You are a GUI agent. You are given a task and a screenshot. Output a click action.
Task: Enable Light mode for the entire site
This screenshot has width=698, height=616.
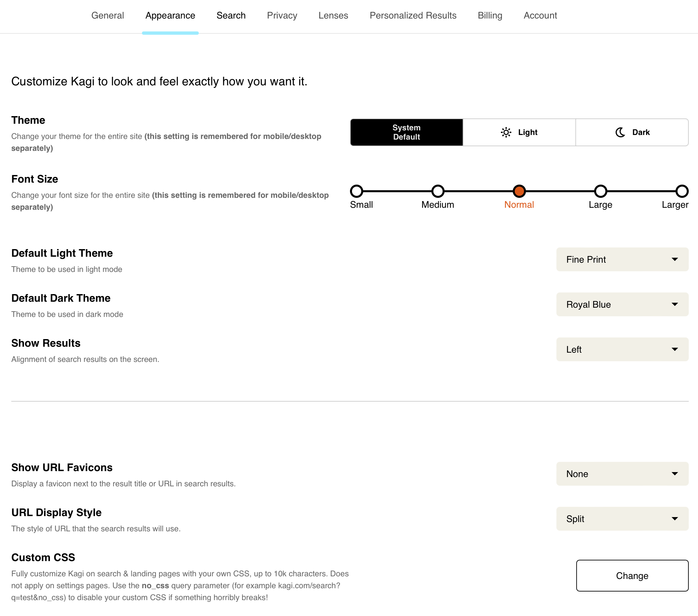coord(519,132)
